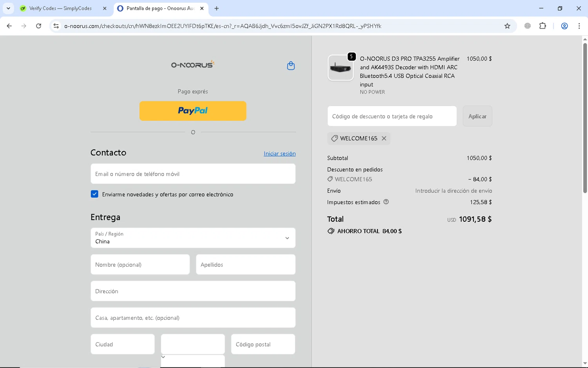This screenshot has width=588, height=368.
Task: Click the discount code input field
Action: [x=392, y=116]
